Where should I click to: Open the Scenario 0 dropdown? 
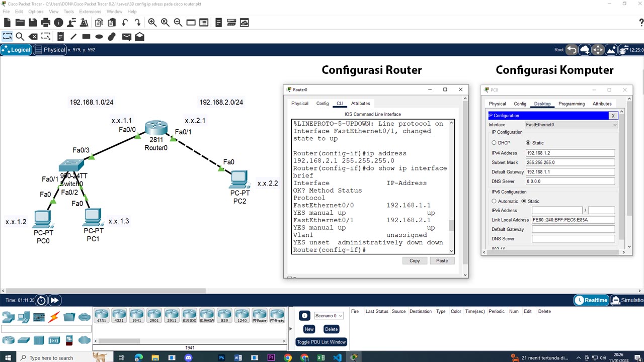click(x=329, y=316)
